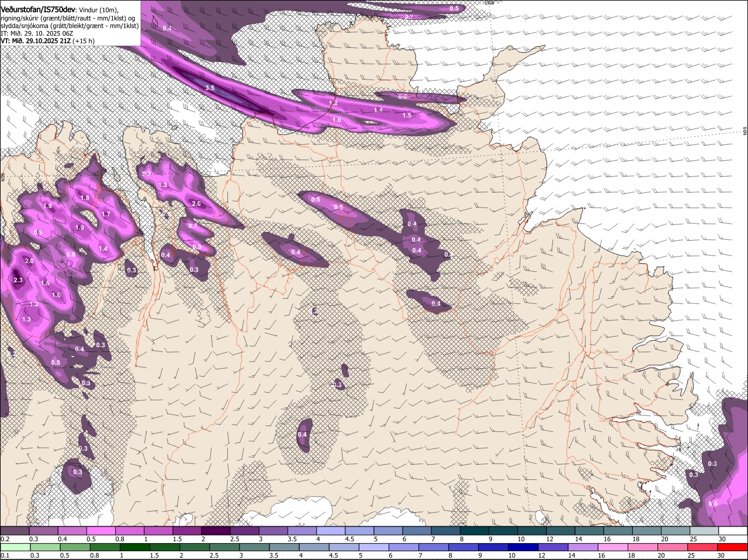748x560 pixels.
Task: Select the palest green 0.1 swatch in lower legend
Action: point(15,547)
